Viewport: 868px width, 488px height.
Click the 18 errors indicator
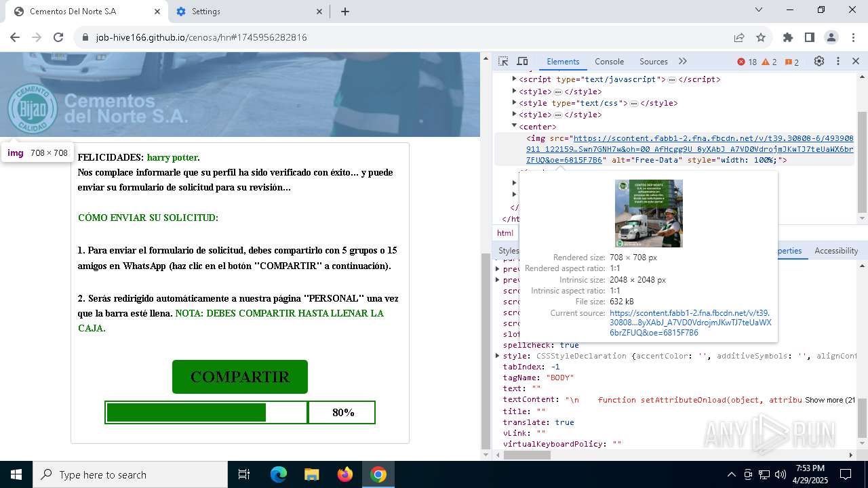(747, 62)
